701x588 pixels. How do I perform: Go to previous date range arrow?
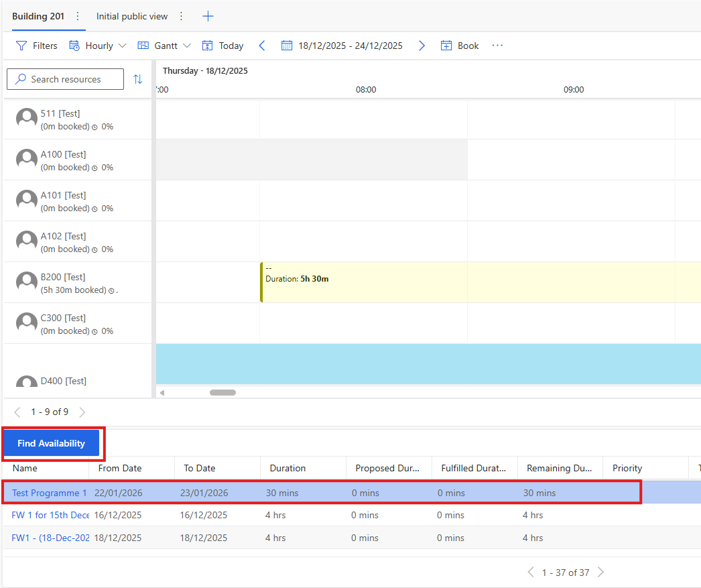click(x=262, y=46)
